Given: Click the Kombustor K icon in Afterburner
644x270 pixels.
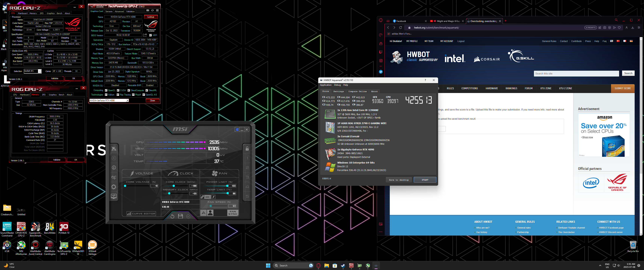Looking at the screenshot, I should pos(114,158).
